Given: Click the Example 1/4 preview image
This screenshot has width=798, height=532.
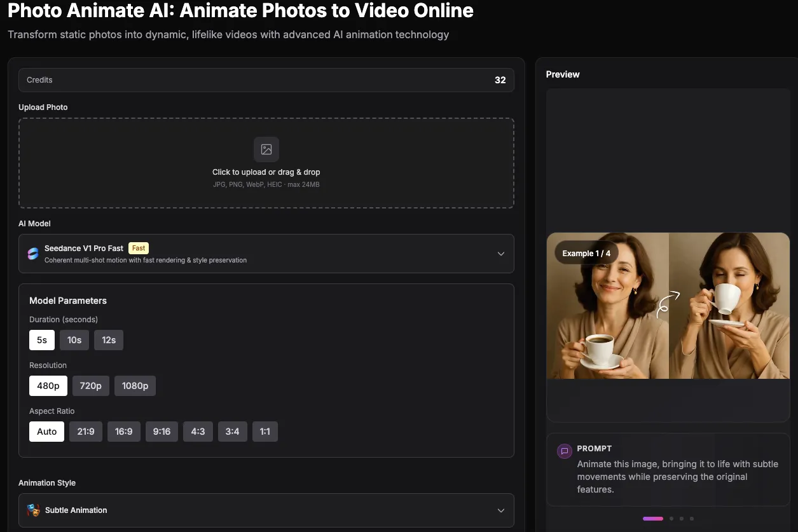Looking at the screenshot, I should tap(668, 306).
